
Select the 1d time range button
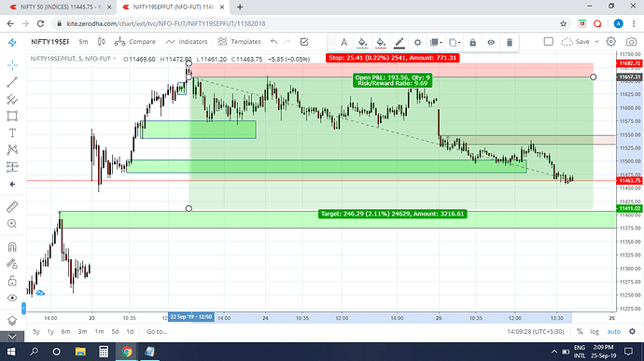tap(130, 331)
